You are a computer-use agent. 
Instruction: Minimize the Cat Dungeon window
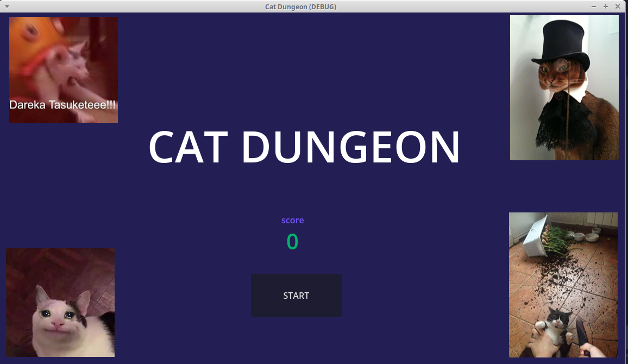[593, 7]
